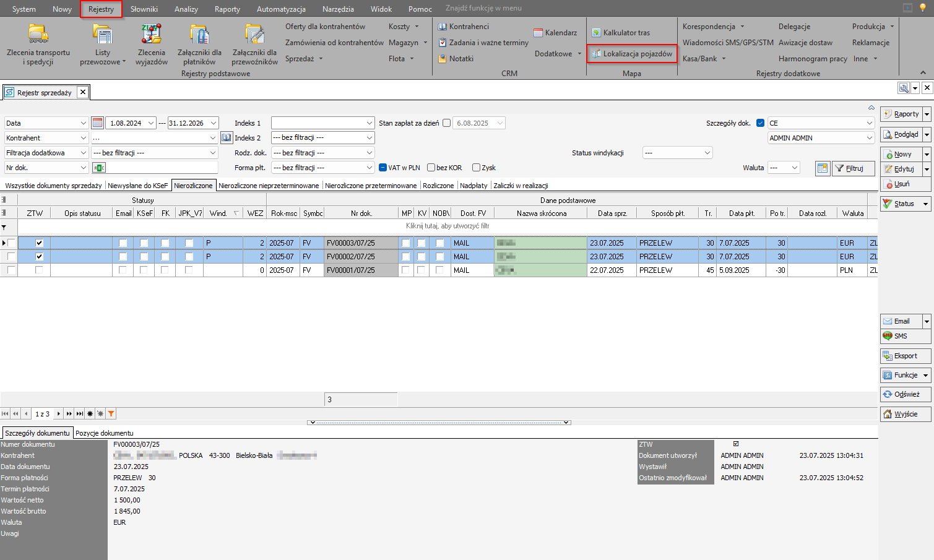Click the Filtruj button
The width and height of the screenshot is (934, 560).
pyautogui.click(x=854, y=168)
